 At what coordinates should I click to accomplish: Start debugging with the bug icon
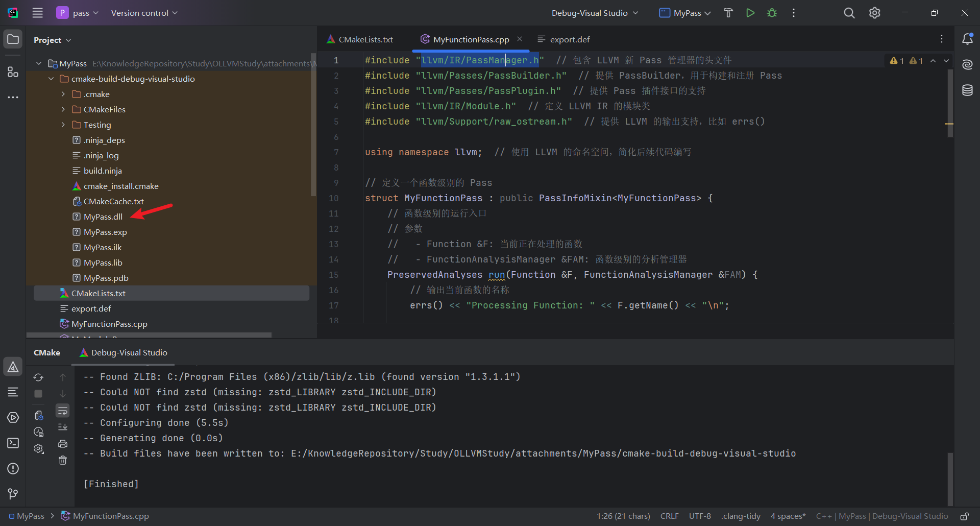772,13
